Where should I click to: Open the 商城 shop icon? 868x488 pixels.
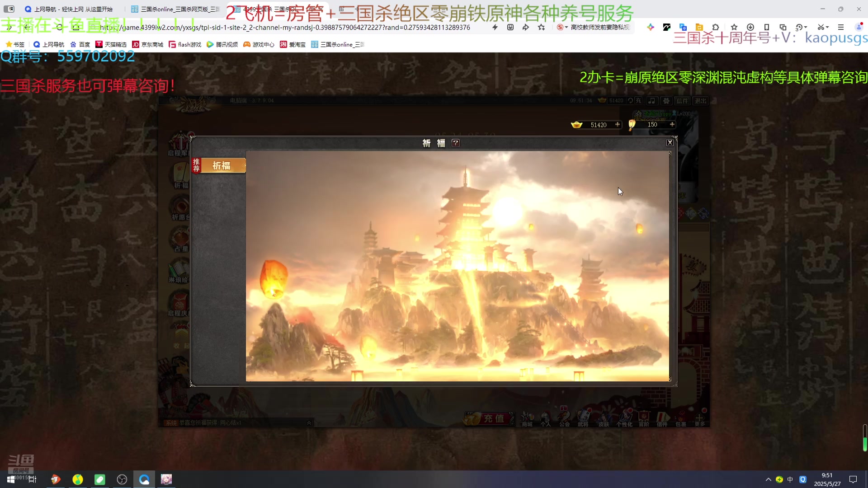coord(527,419)
